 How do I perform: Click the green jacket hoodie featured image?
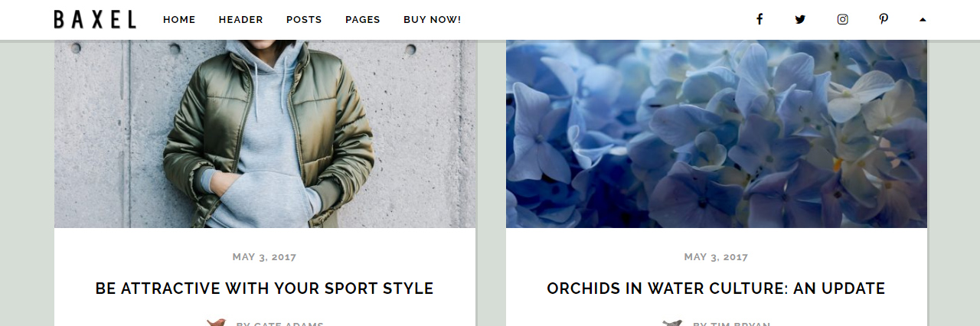coord(265,134)
